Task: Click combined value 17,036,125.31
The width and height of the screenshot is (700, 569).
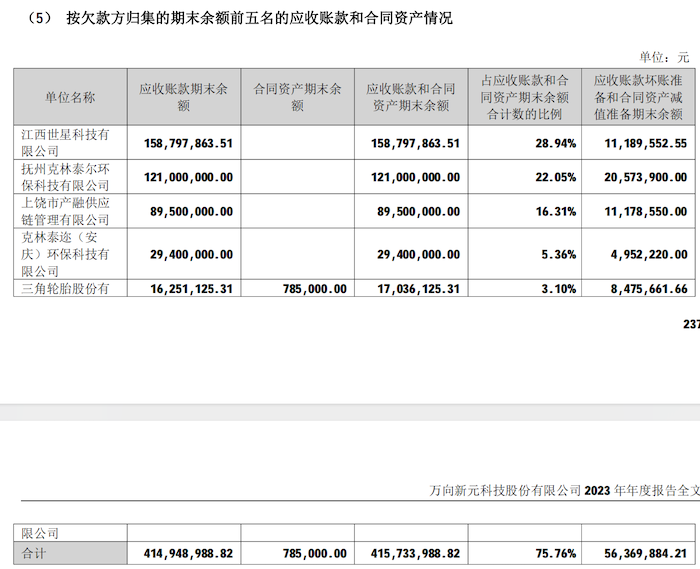Action: tap(418, 289)
